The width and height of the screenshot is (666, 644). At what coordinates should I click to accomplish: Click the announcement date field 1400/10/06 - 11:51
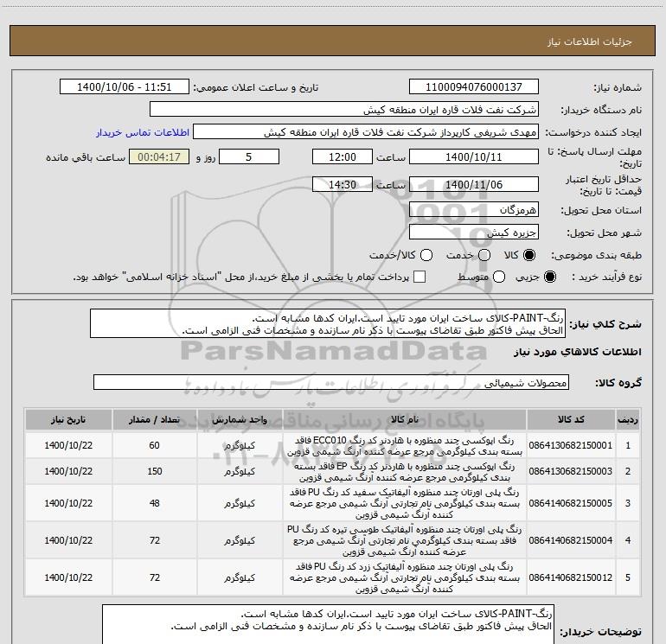click(x=124, y=87)
